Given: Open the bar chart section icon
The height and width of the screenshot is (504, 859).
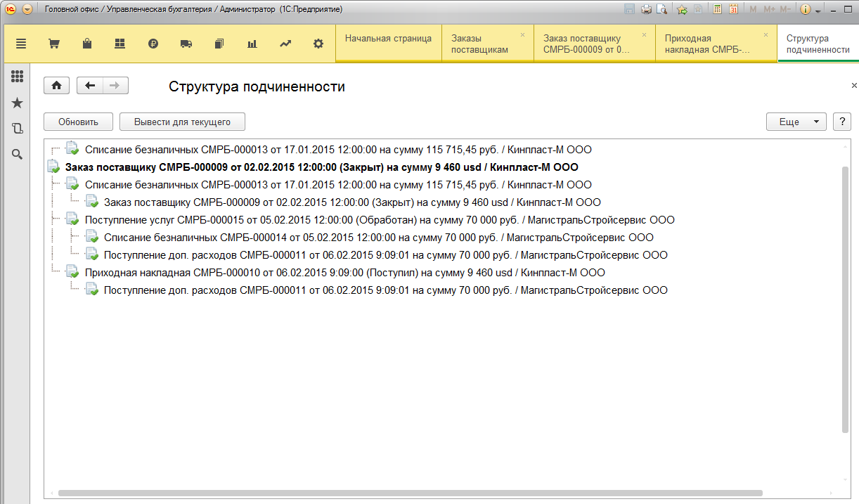Looking at the screenshot, I should pos(252,44).
